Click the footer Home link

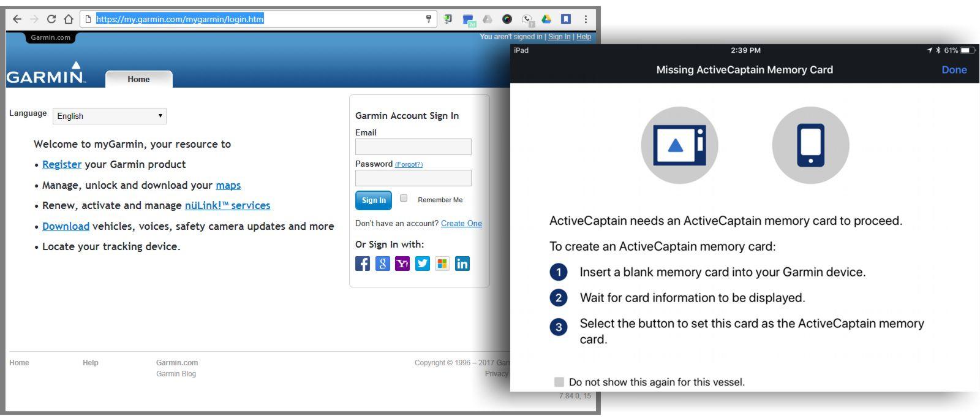coord(19,363)
